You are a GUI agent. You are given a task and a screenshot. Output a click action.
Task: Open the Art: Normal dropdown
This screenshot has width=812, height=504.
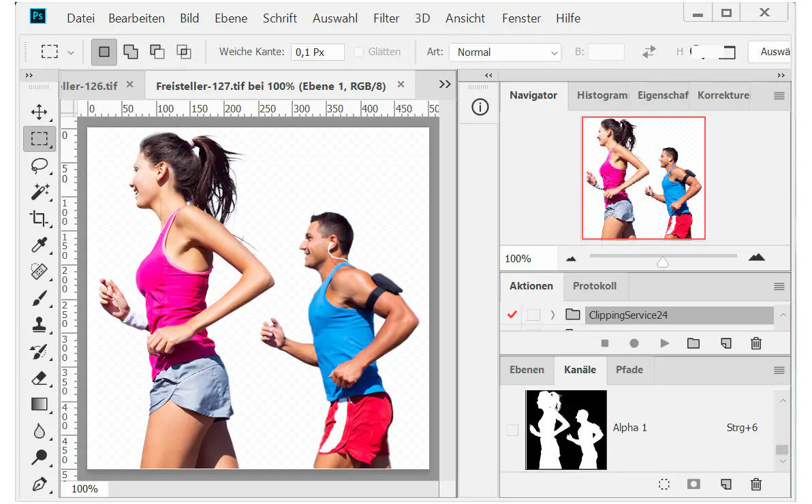pyautogui.click(x=505, y=52)
